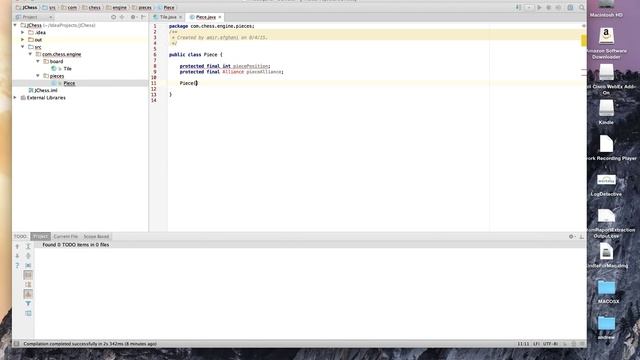Open the Project view dropdown

(x=34, y=17)
